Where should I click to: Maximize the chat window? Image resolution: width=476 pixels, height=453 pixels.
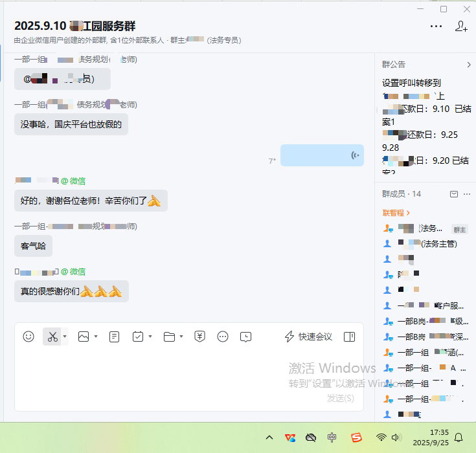[x=444, y=9]
